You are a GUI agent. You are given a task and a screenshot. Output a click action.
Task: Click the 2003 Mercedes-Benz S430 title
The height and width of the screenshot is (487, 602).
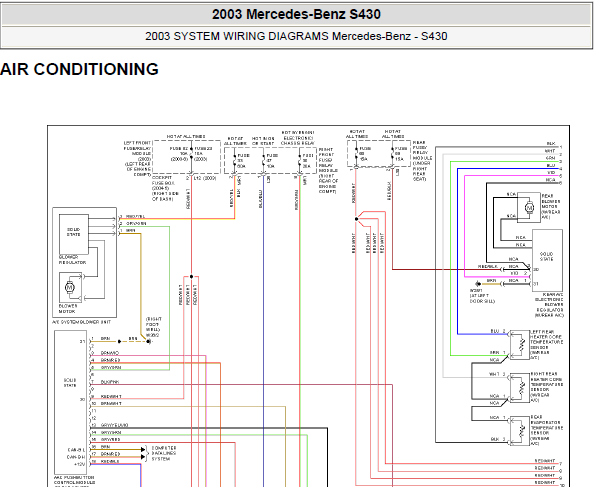296,14
